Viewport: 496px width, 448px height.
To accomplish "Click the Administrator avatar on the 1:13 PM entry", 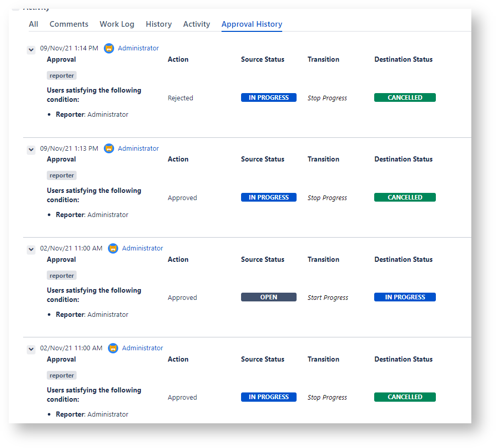I will click(109, 149).
